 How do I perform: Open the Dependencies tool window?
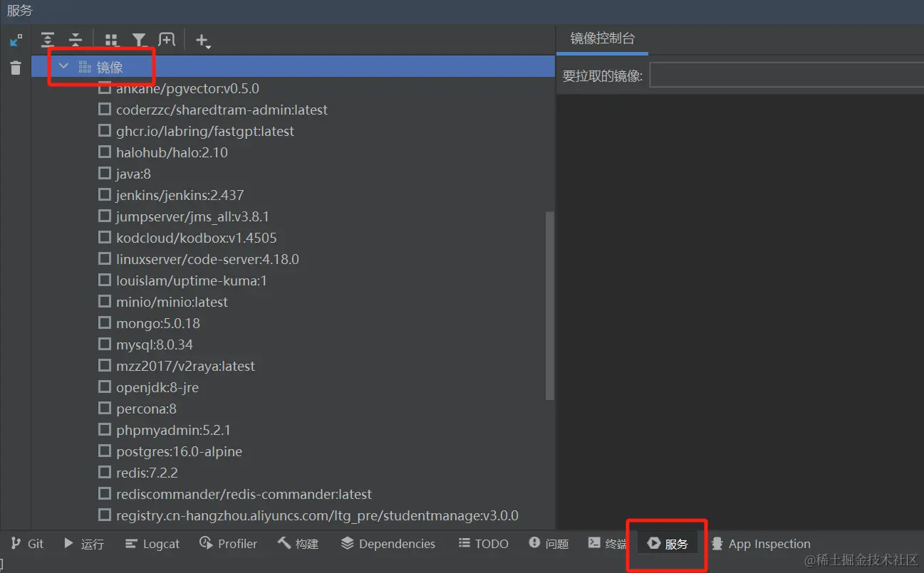(388, 544)
